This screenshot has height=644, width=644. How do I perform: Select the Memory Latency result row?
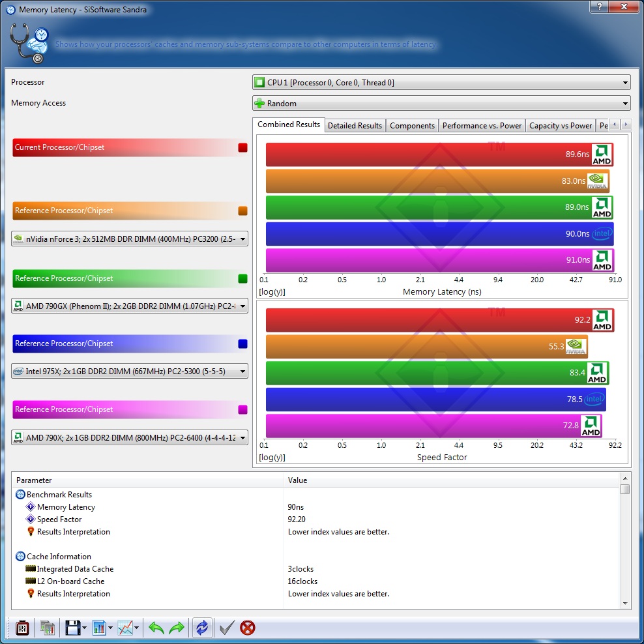click(x=315, y=507)
